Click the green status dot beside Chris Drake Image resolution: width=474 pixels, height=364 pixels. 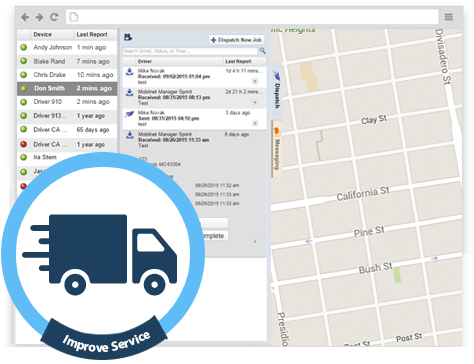click(x=24, y=75)
